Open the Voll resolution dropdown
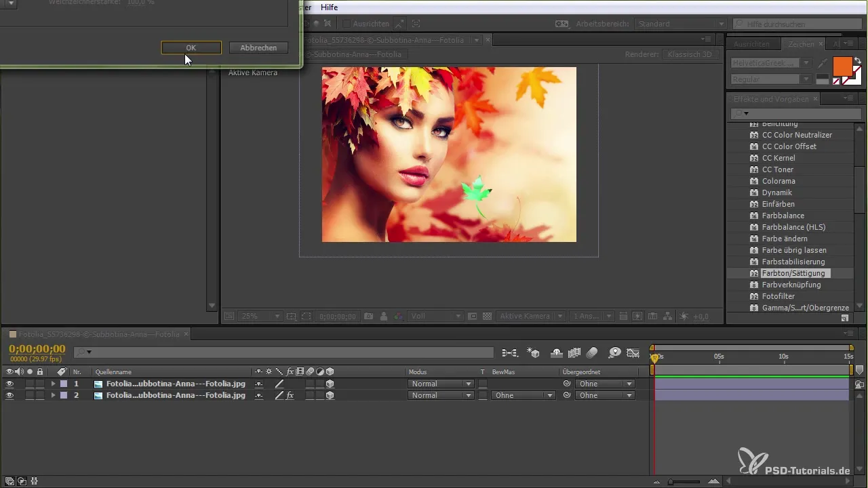This screenshot has height=488, width=868. point(435,317)
